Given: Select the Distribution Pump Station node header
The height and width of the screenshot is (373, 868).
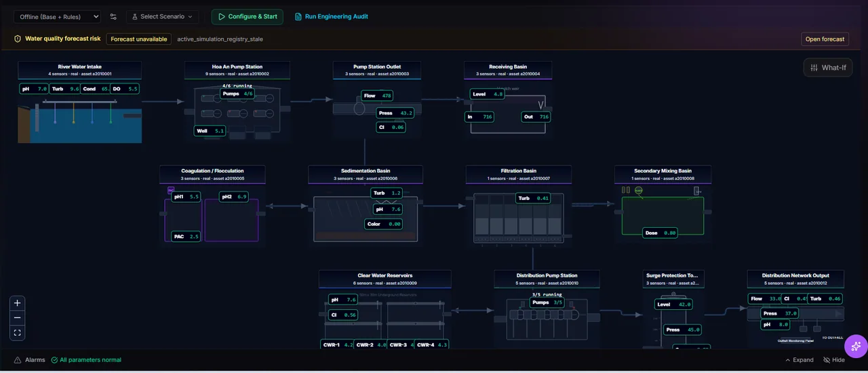Looking at the screenshot, I should point(547,279).
